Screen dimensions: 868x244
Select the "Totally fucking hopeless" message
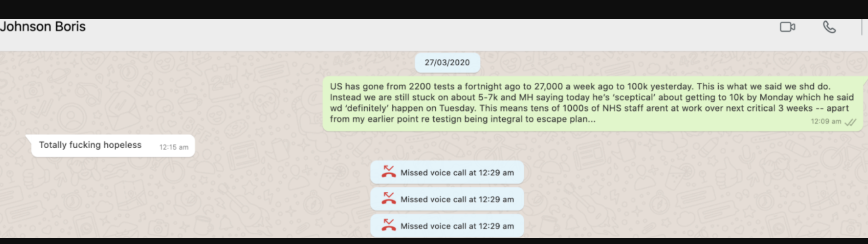pyautogui.click(x=90, y=145)
